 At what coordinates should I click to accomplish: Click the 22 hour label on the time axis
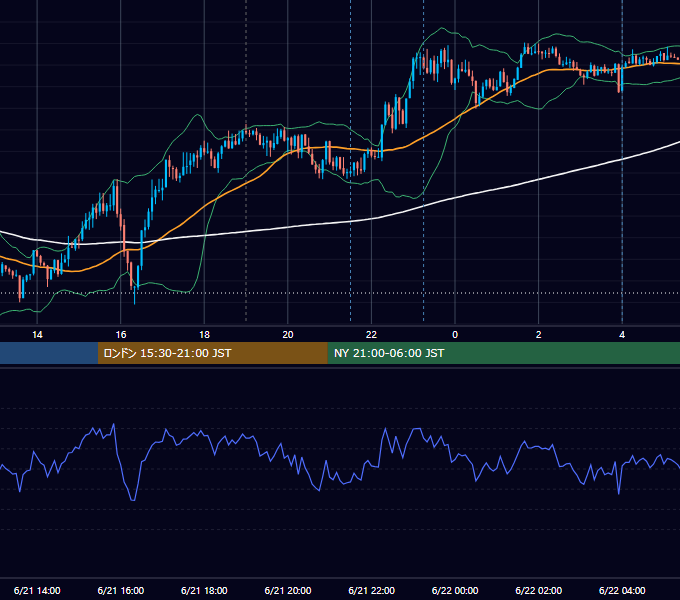pyautogui.click(x=371, y=335)
